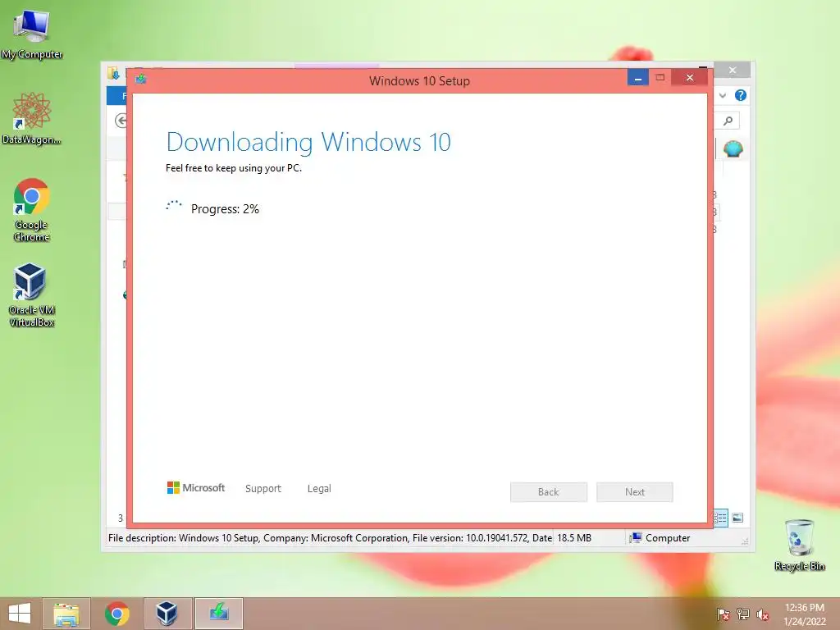
Task: Launch Google Chrome from the desktop
Action: (x=32, y=209)
